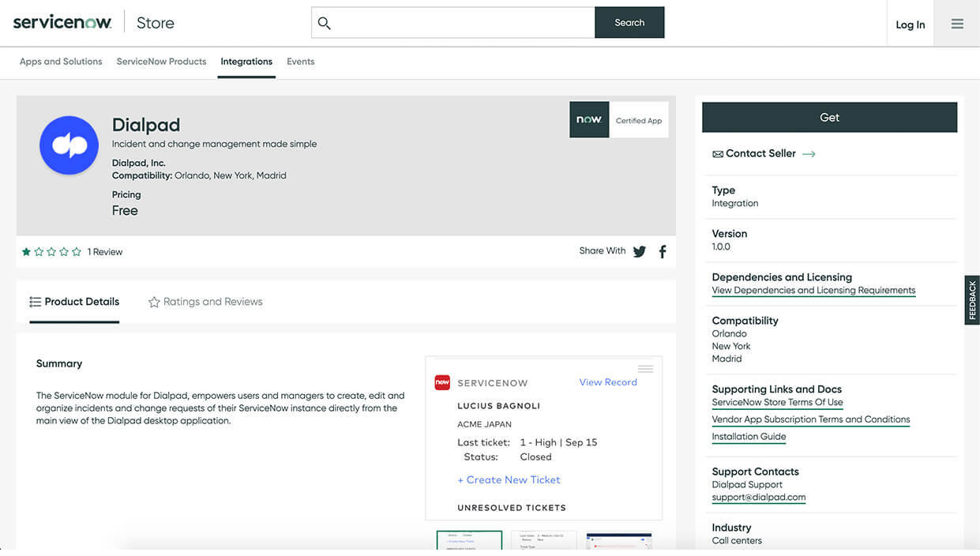Click the Search button
The height and width of the screenshot is (556, 980).
pyautogui.click(x=629, y=23)
